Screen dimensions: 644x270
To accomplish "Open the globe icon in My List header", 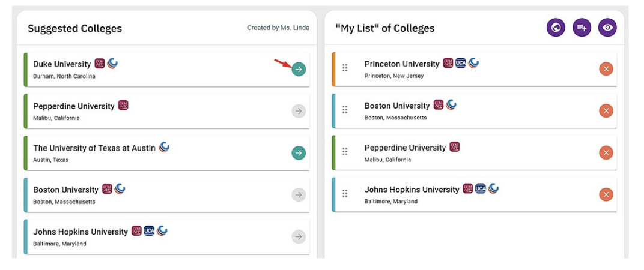I will (x=556, y=28).
